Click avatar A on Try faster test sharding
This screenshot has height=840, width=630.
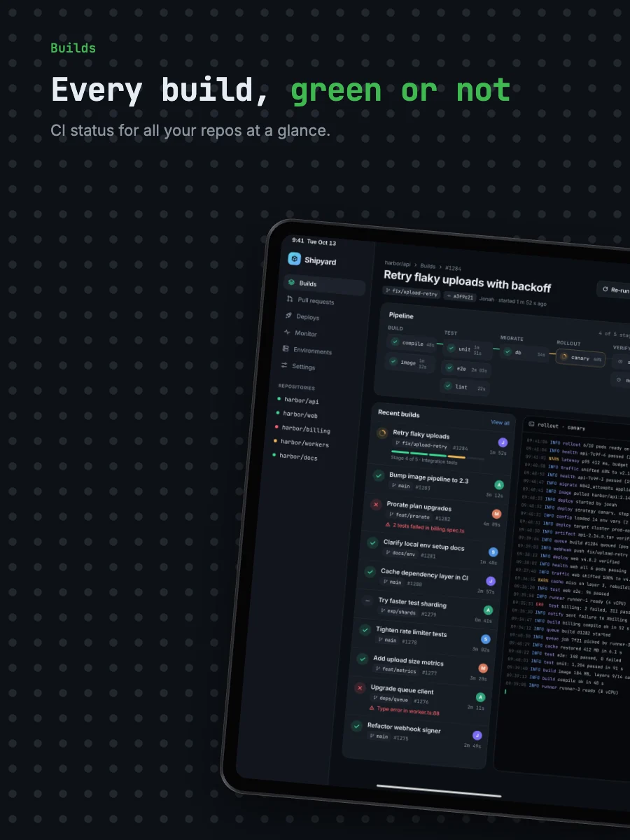pos(488,610)
